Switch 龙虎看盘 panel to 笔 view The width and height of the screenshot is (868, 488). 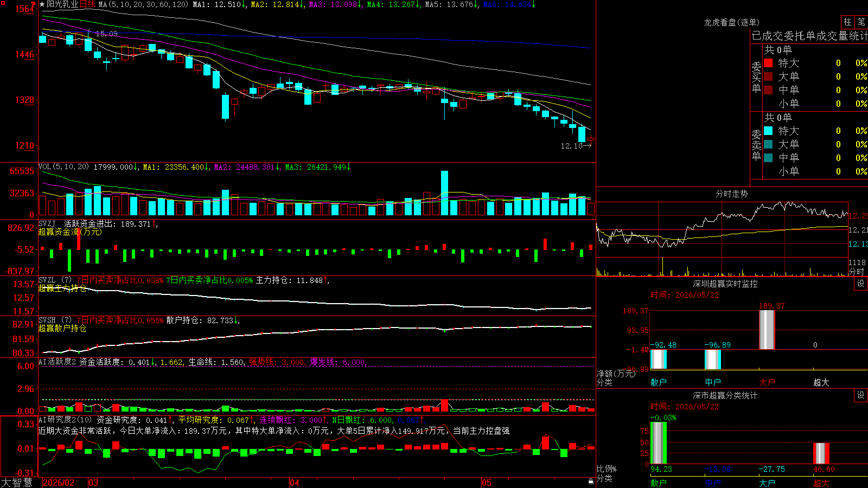point(861,22)
